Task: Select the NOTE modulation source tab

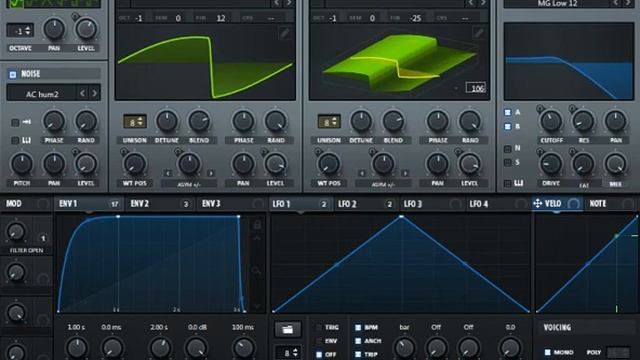Action: pyautogui.click(x=611, y=203)
